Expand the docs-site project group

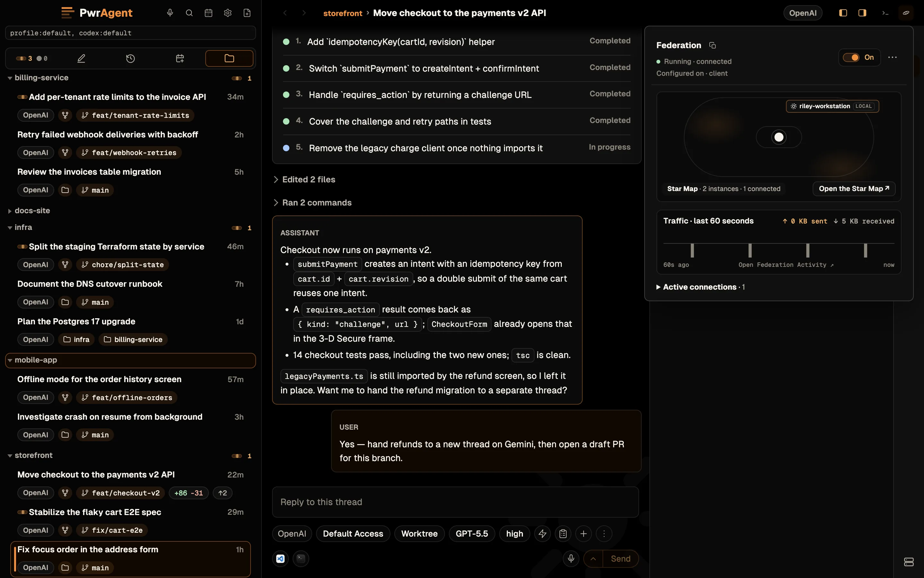10,211
